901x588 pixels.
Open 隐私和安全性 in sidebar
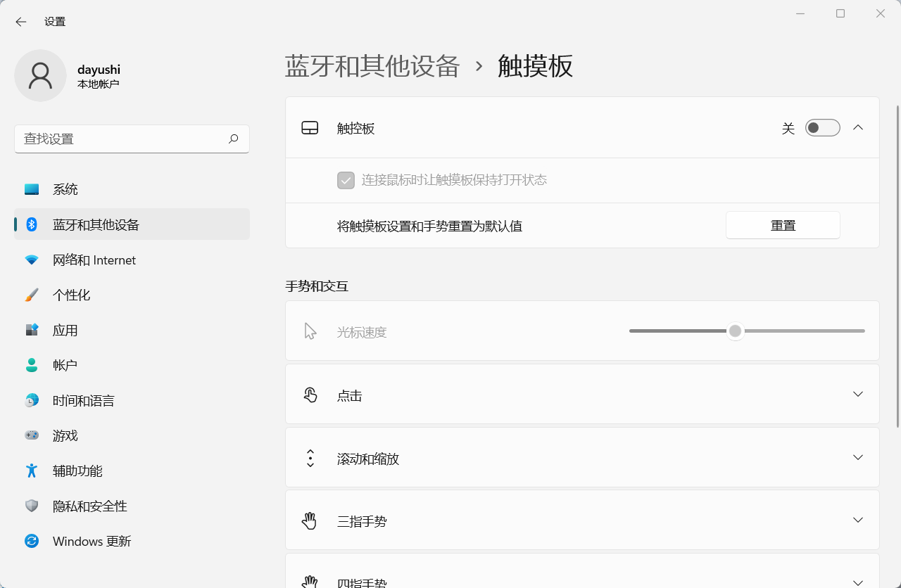(90, 506)
